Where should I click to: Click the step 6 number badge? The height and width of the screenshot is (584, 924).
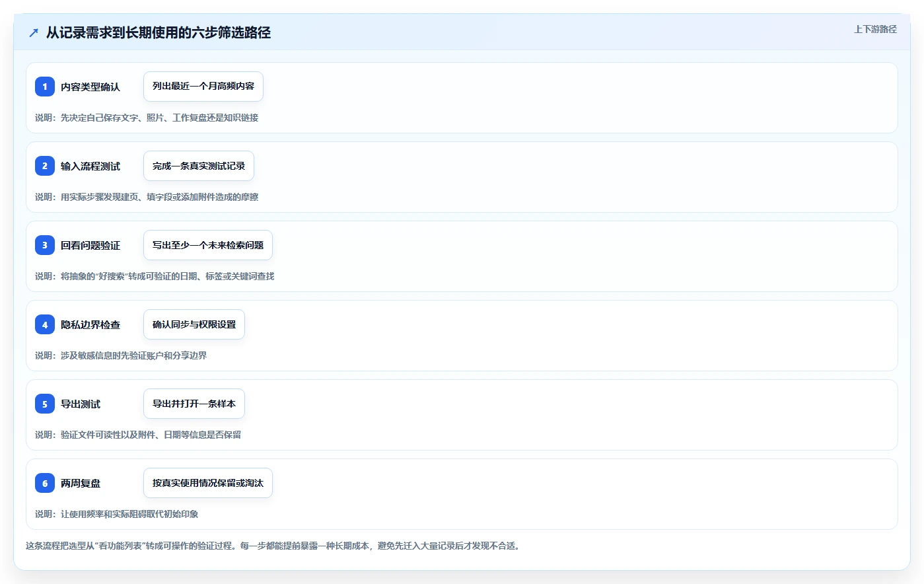point(45,483)
